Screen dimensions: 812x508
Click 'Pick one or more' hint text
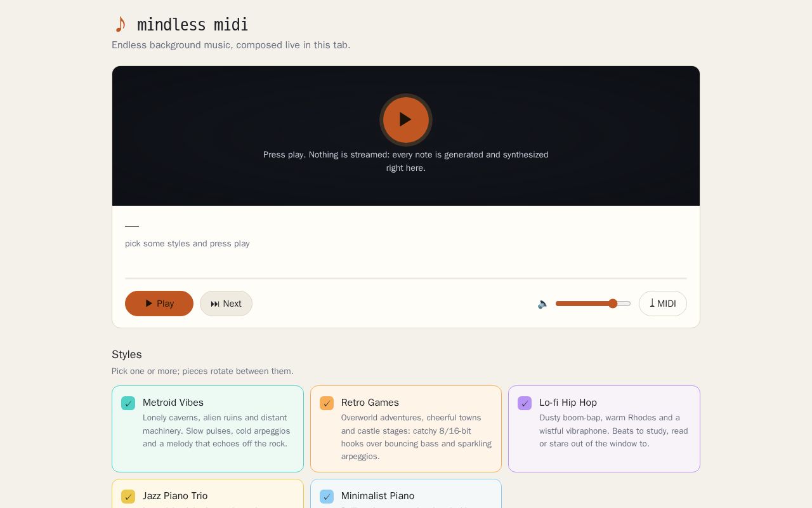202,371
